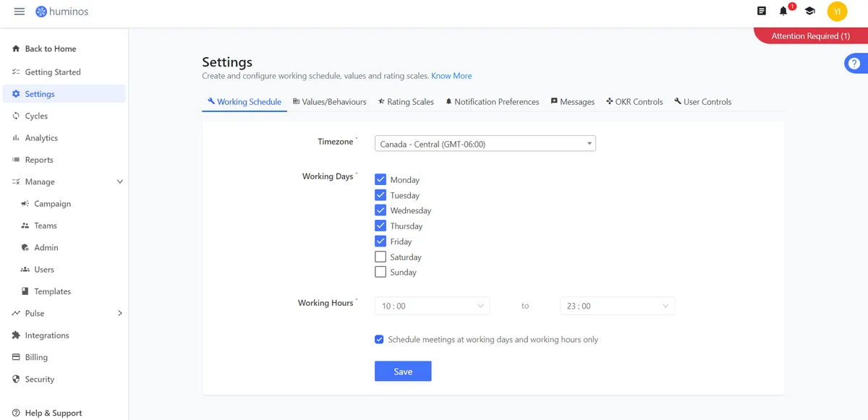868x420 pixels.
Task: Go to Integrations in sidebar
Action: coord(46,335)
